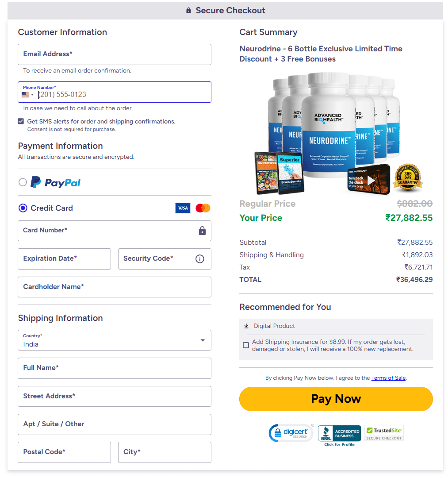
Task: Click the Mastercard icon
Action: point(203,208)
